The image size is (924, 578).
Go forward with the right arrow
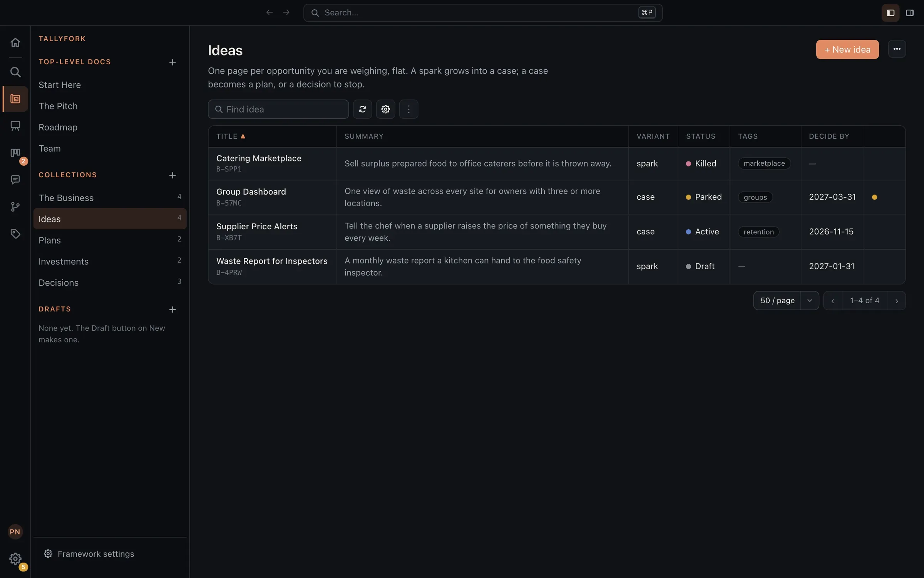pos(286,13)
